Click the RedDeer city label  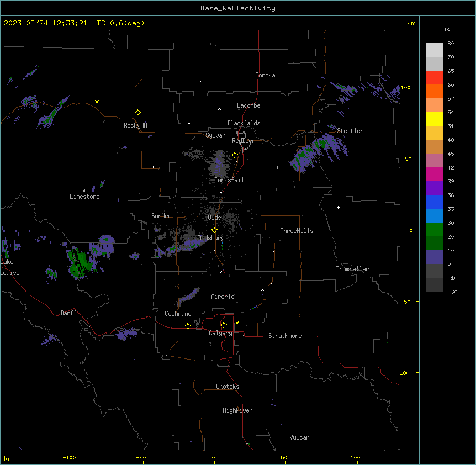tap(243, 141)
